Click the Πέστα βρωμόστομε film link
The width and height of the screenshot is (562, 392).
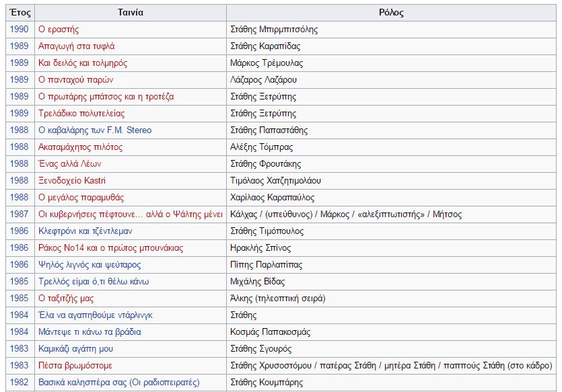click(75, 366)
